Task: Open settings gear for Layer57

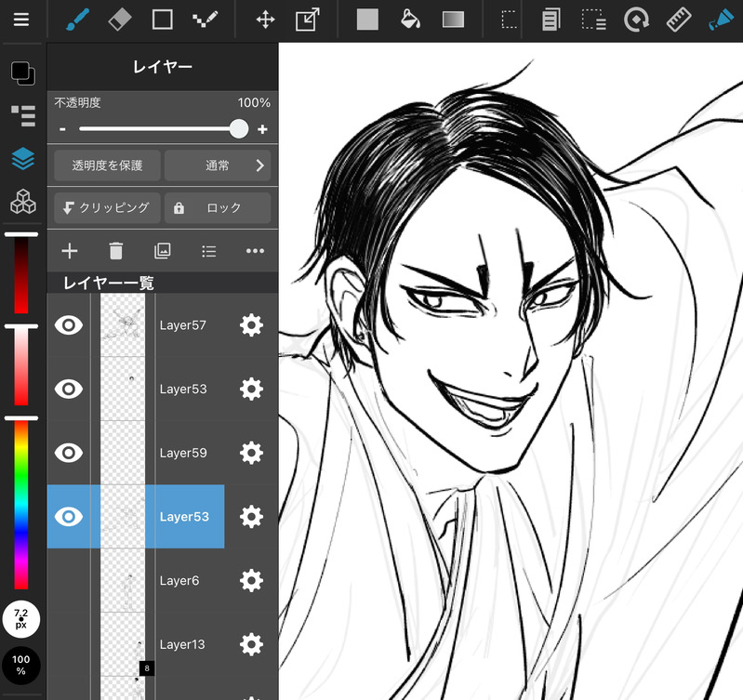Action: pos(251,324)
